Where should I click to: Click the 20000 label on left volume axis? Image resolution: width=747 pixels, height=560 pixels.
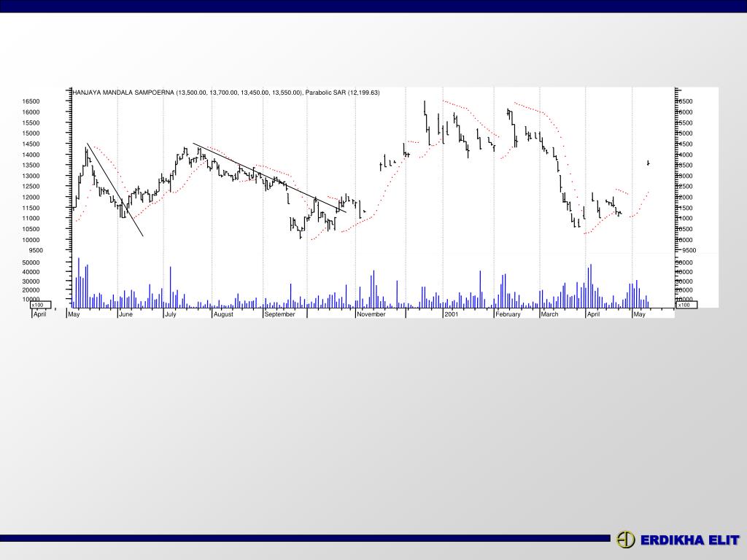pos(31,290)
